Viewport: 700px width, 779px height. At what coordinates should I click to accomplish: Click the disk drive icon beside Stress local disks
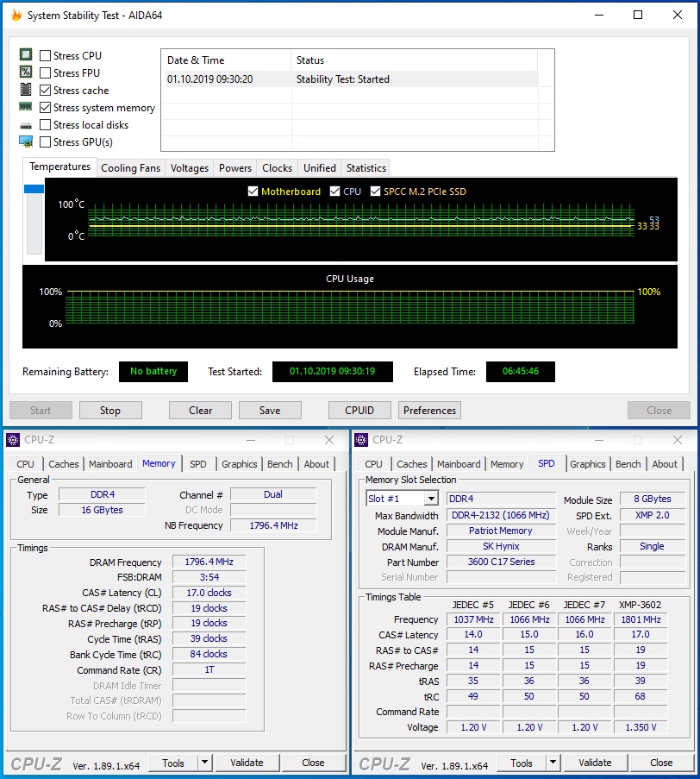[x=26, y=126]
